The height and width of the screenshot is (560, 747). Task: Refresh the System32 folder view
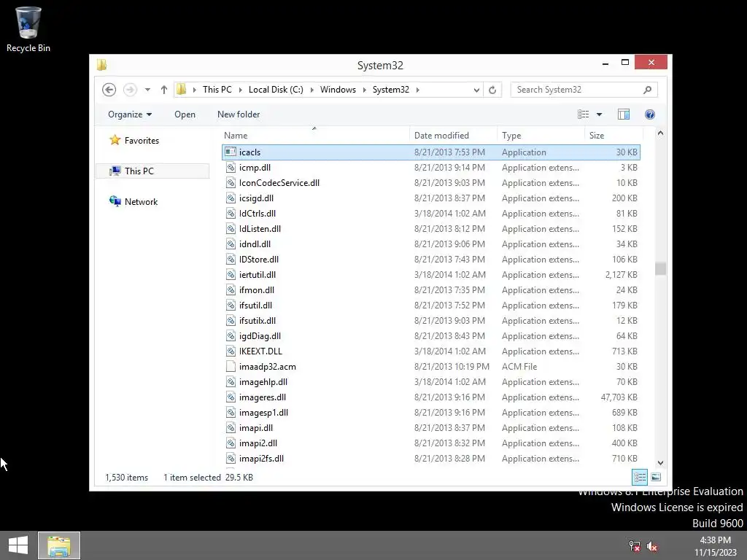(x=492, y=90)
